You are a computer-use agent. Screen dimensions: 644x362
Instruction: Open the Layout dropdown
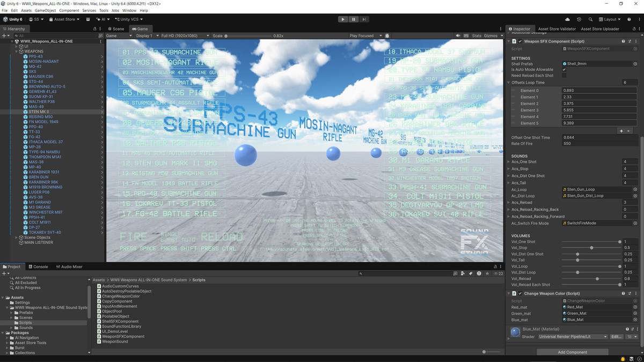click(x=611, y=19)
